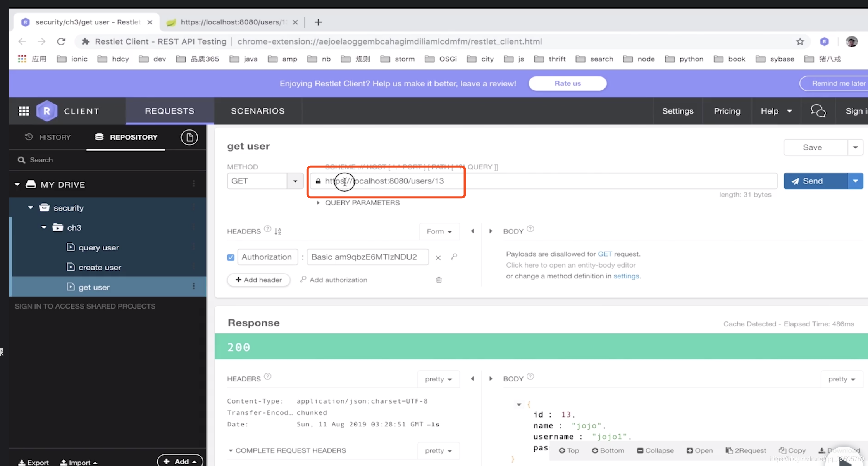868x466 pixels.
Task: Click the HEADERS help question mark icon
Action: pyautogui.click(x=267, y=229)
